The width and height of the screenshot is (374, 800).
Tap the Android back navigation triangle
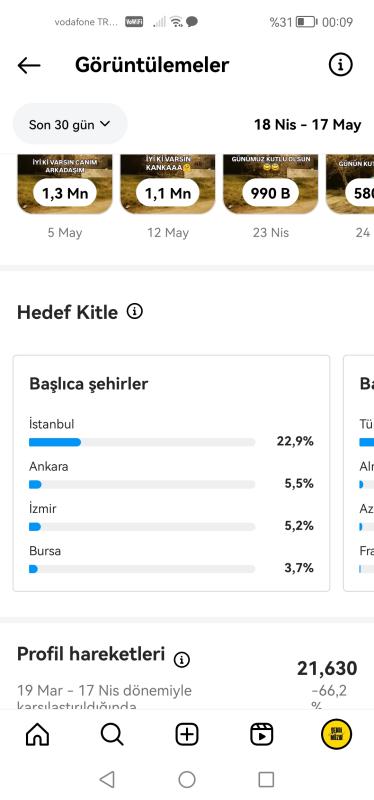pyautogui.click(x=107, y=779)
